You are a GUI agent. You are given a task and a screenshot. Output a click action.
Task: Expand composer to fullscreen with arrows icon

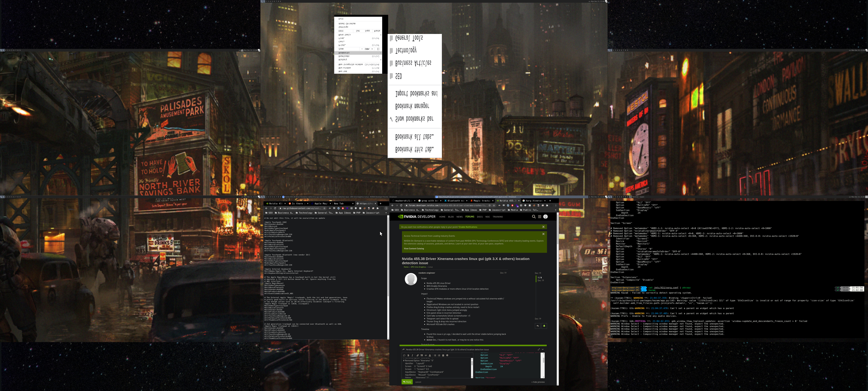(539, 349)
